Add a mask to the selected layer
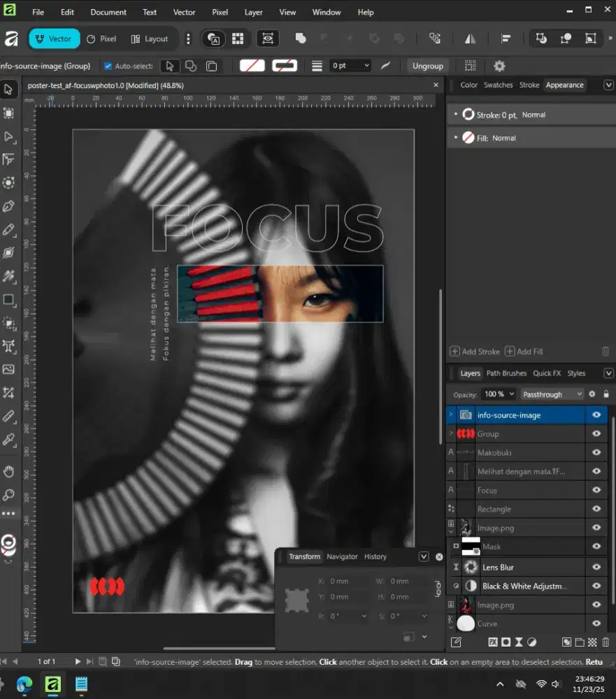Image resolution: width=616 pixels, height=699 pixels. point(505,642)
